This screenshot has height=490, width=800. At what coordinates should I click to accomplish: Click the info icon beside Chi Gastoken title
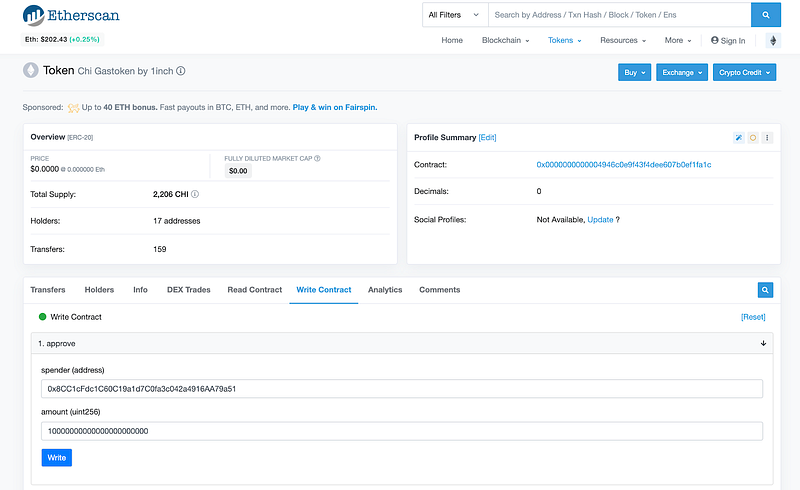click(181, 72)
